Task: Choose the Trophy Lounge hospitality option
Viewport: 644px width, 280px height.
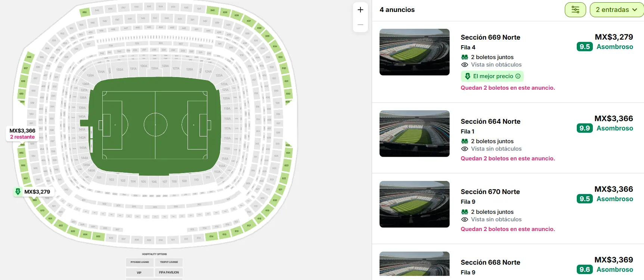Action: tap(169, 262)
